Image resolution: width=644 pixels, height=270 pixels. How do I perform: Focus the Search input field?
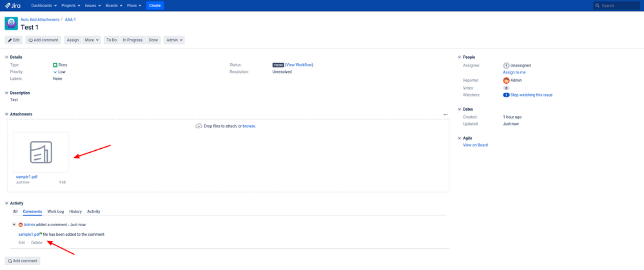[617, 6]
